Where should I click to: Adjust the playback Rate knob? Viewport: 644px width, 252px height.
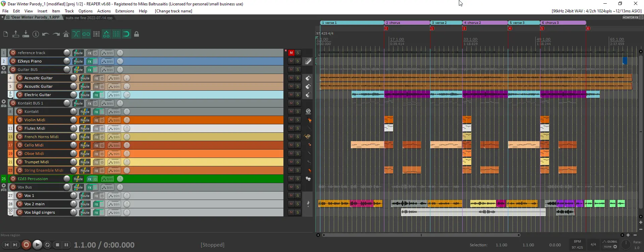(626, 245)
